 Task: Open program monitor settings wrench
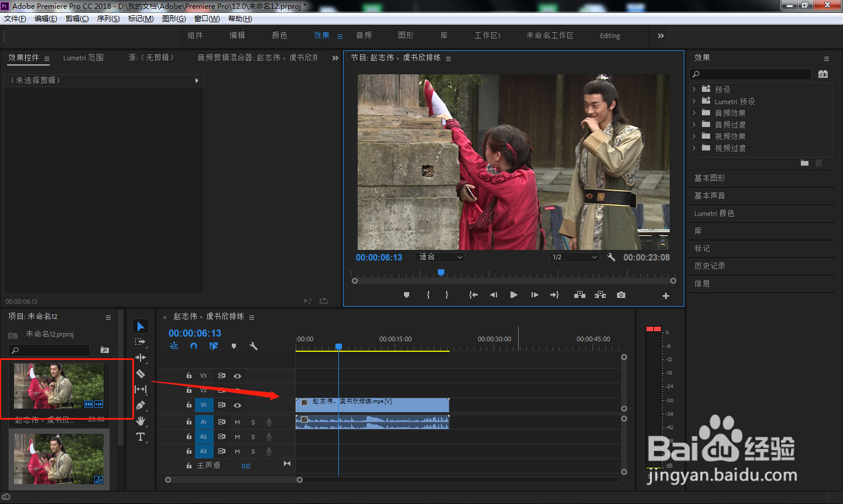(611, 257)
